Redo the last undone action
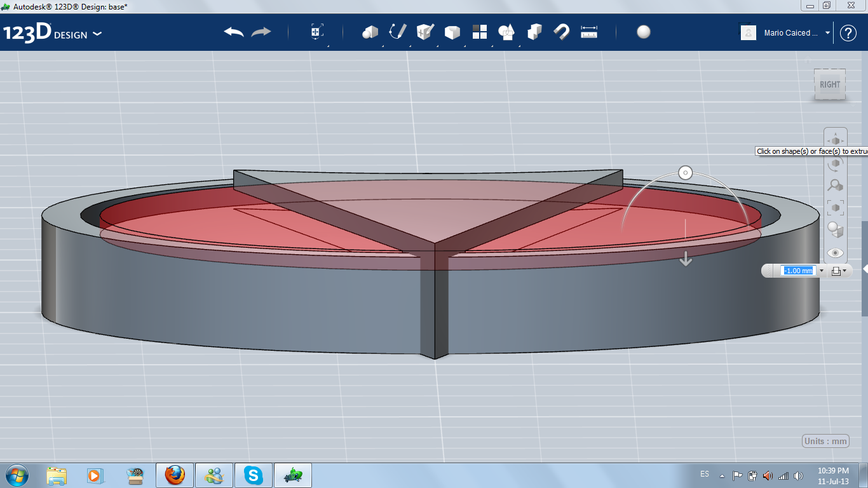 tap(261, 32)
